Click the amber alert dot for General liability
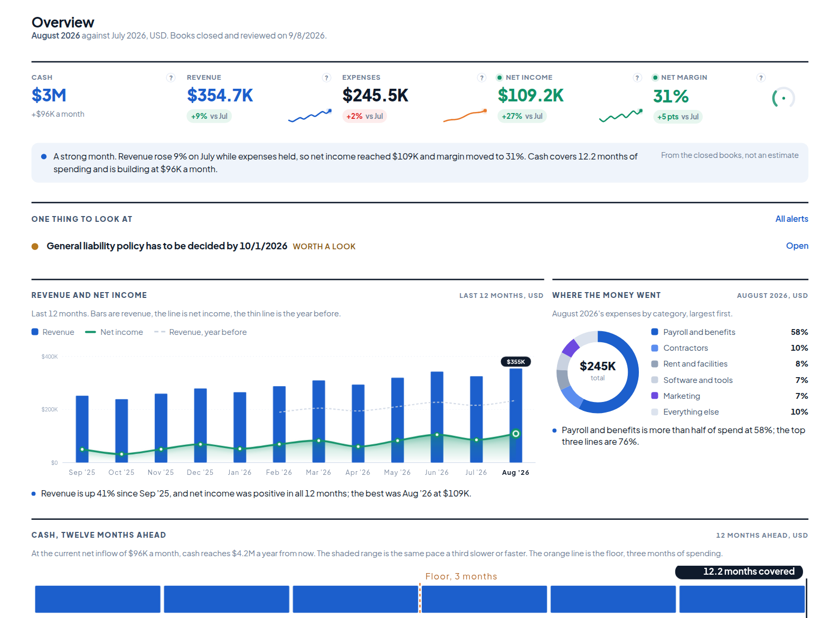This screenshot has width=840, height=618. (x=35, y=247)
